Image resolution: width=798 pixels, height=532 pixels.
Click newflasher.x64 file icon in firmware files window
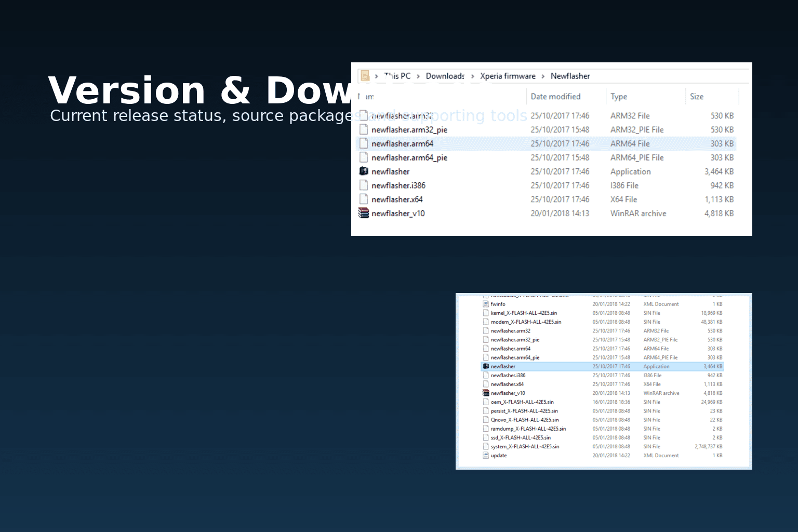click(486, 384)
